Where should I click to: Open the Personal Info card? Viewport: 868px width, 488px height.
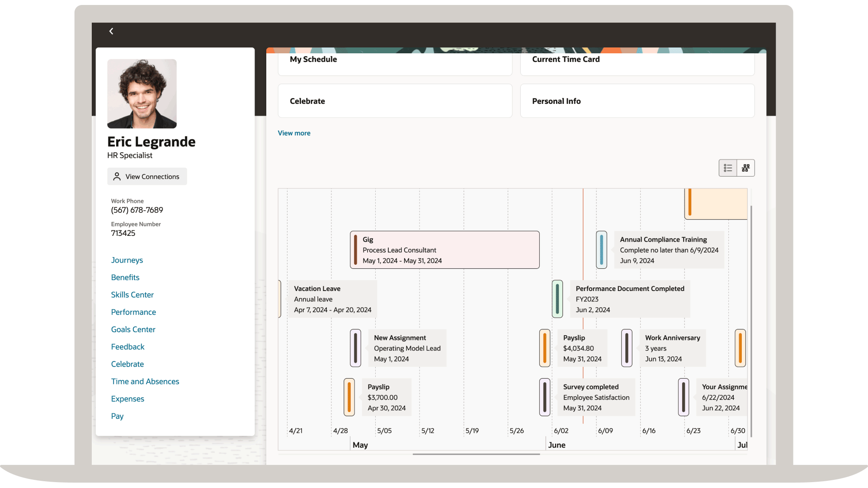[637, 101]
